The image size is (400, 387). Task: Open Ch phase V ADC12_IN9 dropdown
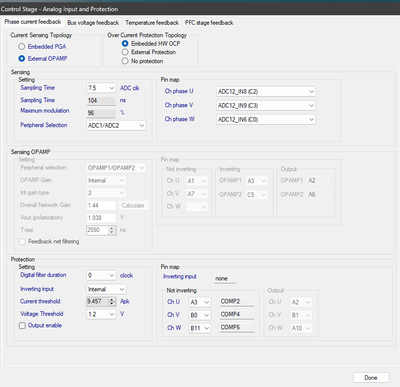[266, 106]
